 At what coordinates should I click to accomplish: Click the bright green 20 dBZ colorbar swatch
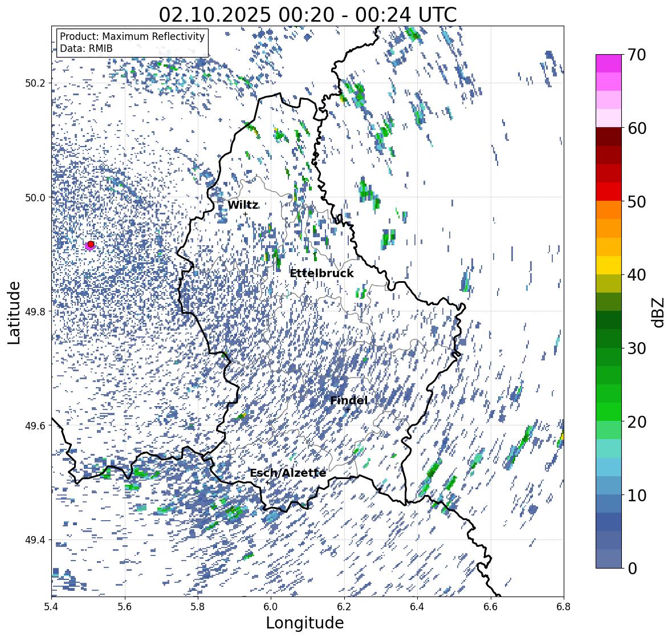pyautogui.click(x=609, y=412)
